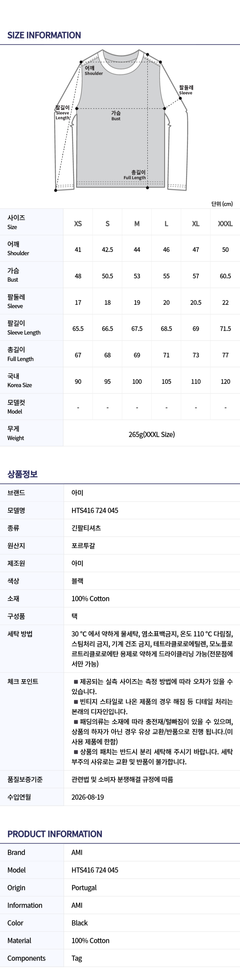Click the Shoulder label on shirt diagram
240x980 pixels.
(94, 71)
